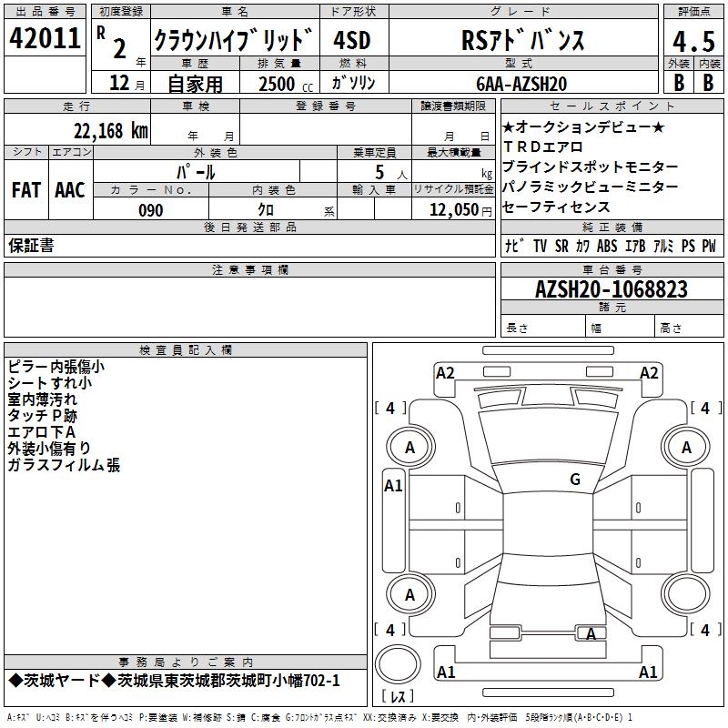The height and width of the screenshot is (728, 728).
Task: Click the damage-code legend line at bottom
Action: [x=320, y=718]
